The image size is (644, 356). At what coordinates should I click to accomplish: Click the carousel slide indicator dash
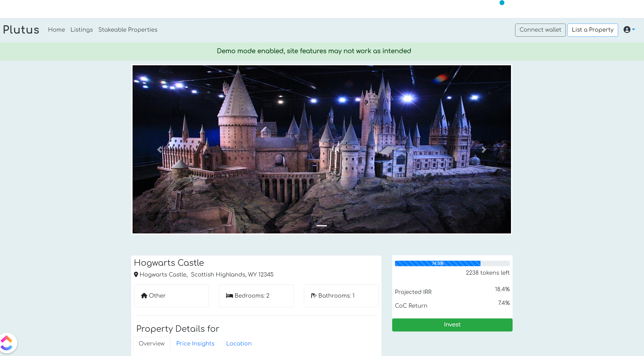(x=322, y=226)
